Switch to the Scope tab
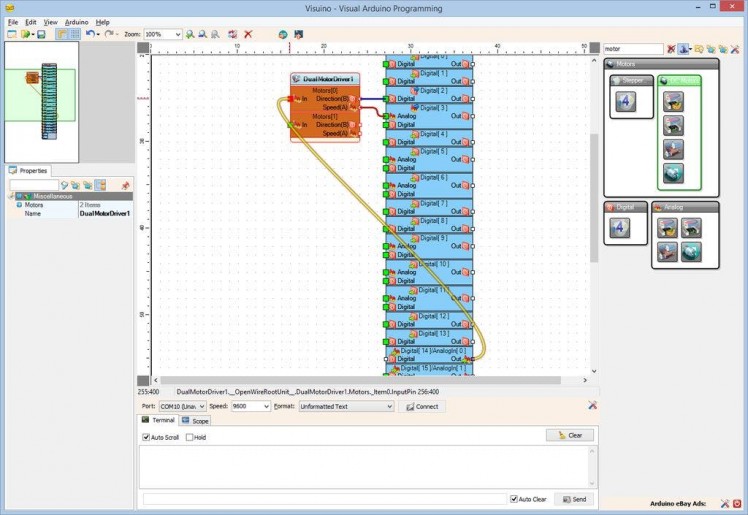The height and width of the screenshot is (515, 748). pos(196,421)
